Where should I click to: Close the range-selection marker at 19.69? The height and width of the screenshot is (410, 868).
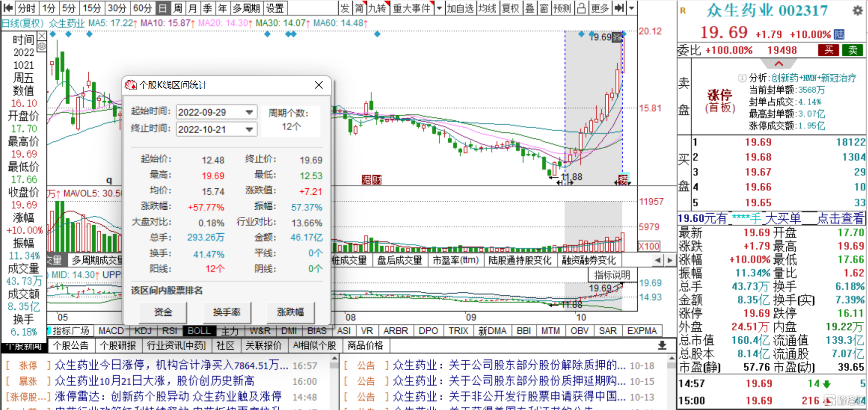617,37
